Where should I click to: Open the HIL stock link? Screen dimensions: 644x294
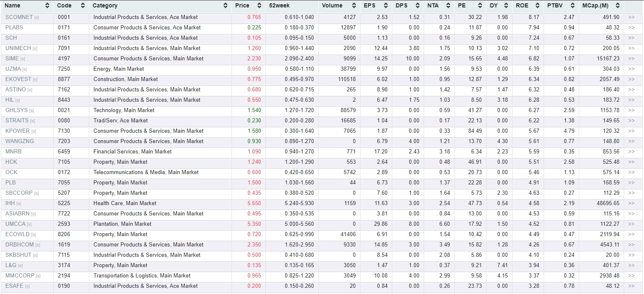(x=10, y=100)
